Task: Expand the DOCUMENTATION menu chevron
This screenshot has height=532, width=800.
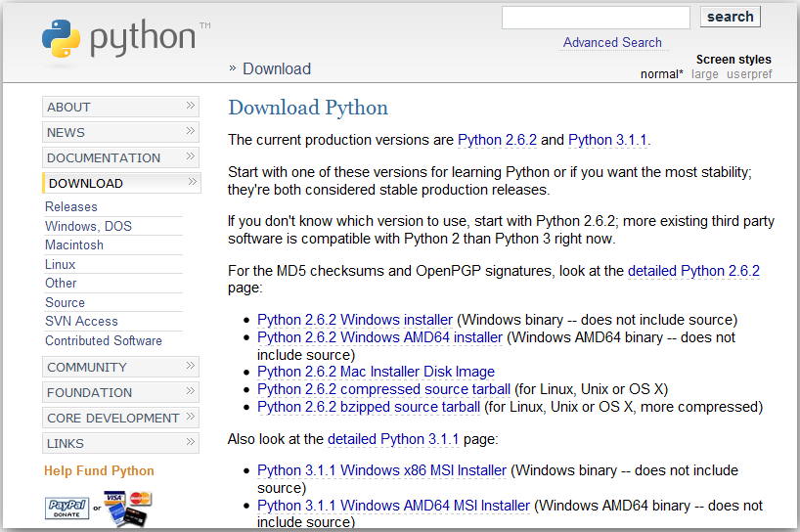Action: (191, 156)
